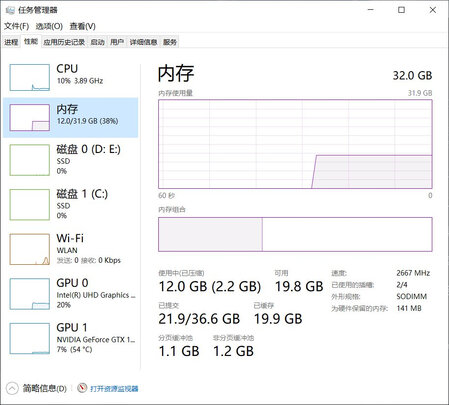Select the CPU usage mini graph
This screenshot has width=449, height=405.
click(30, 77)
